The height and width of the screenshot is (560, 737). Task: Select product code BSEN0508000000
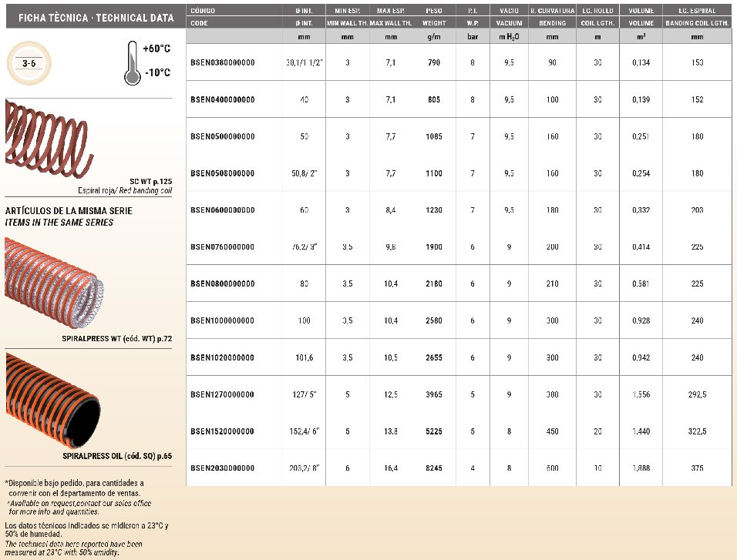pyautogui.click(x=222, y=173)
